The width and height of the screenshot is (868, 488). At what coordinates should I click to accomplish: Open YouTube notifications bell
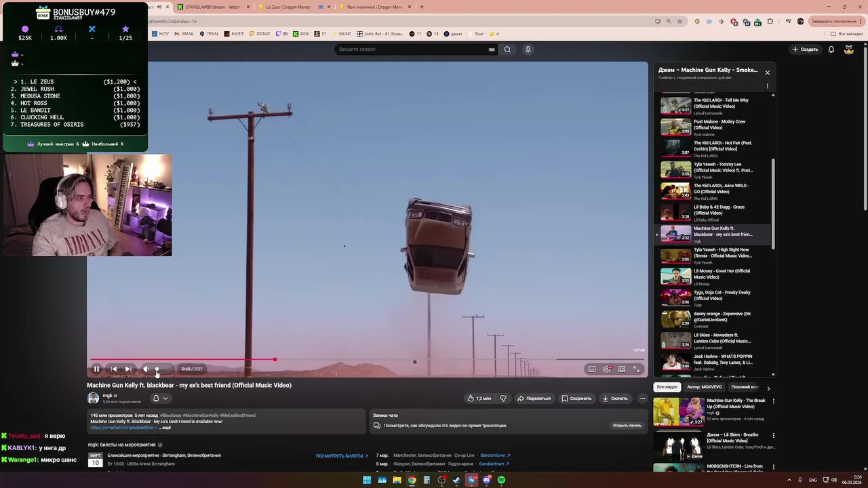[x=831, y=49]
